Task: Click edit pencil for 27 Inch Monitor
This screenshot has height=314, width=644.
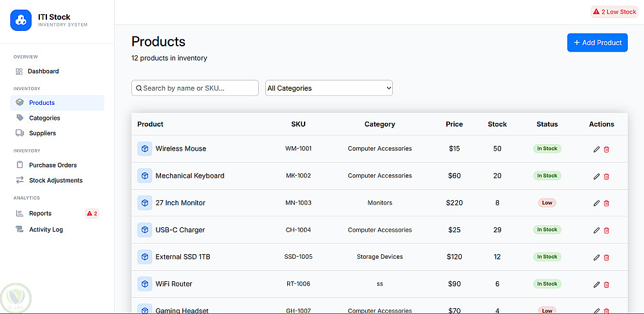Action: (x=596, y=203)
